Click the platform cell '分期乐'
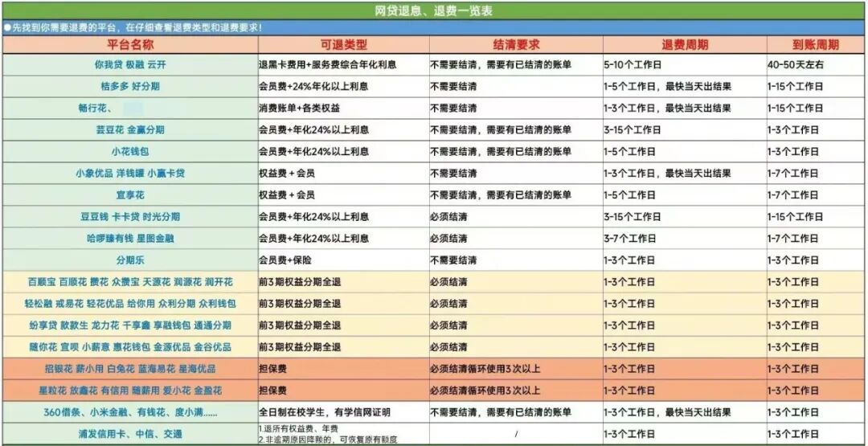Viewport: 868px width, 446px height. (x=130, y=260)
